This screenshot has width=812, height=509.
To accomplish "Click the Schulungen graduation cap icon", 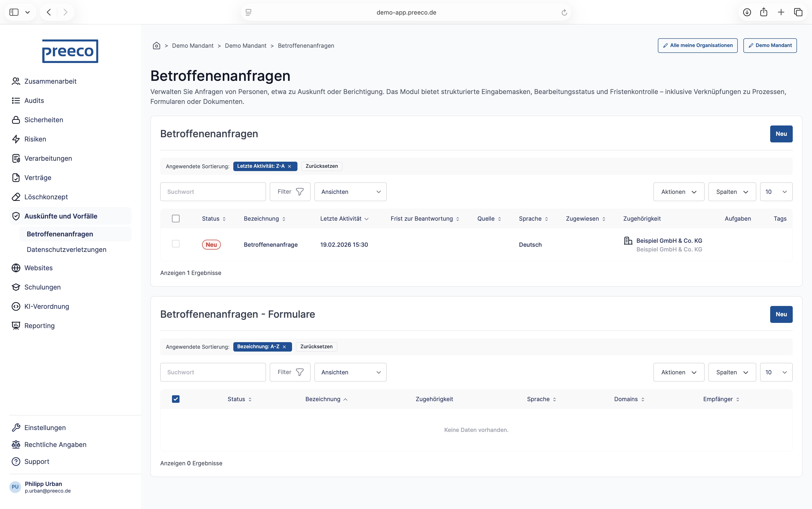I will 16,287.
